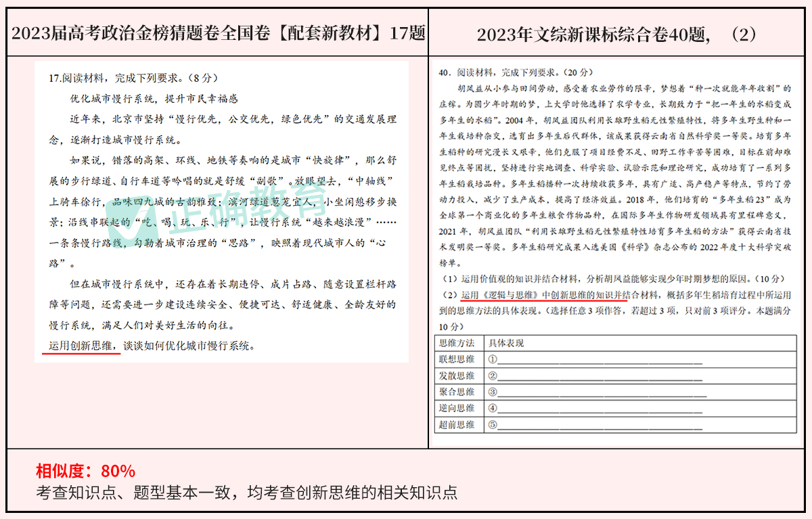Select the heading '优化城市慢行系统,提升市民幸福感'
Screen dimensions: 812x519
[x=154, y=98]
